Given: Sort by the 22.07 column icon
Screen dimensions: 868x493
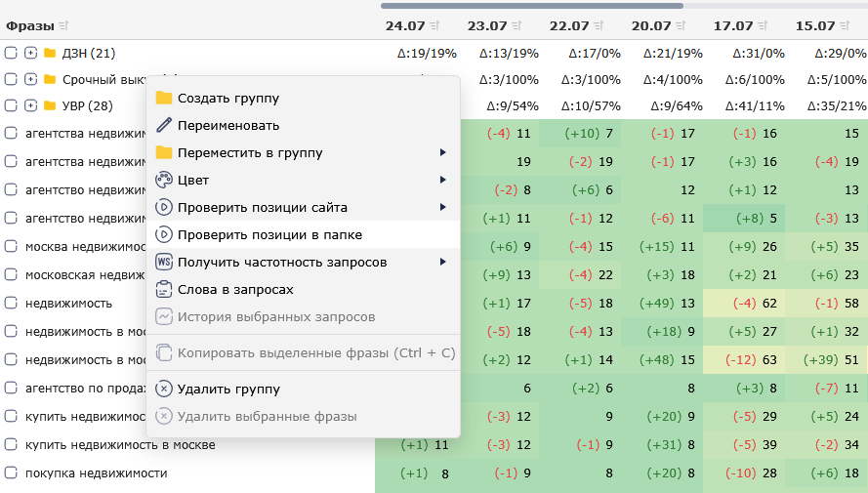Looking at the screenshot, I should pos(599,26).
